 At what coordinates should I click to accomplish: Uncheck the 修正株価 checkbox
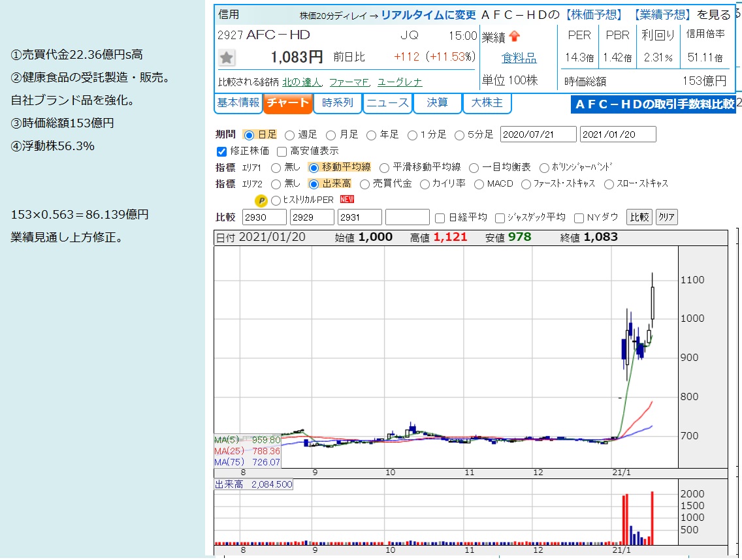click(x=221, y=152)
